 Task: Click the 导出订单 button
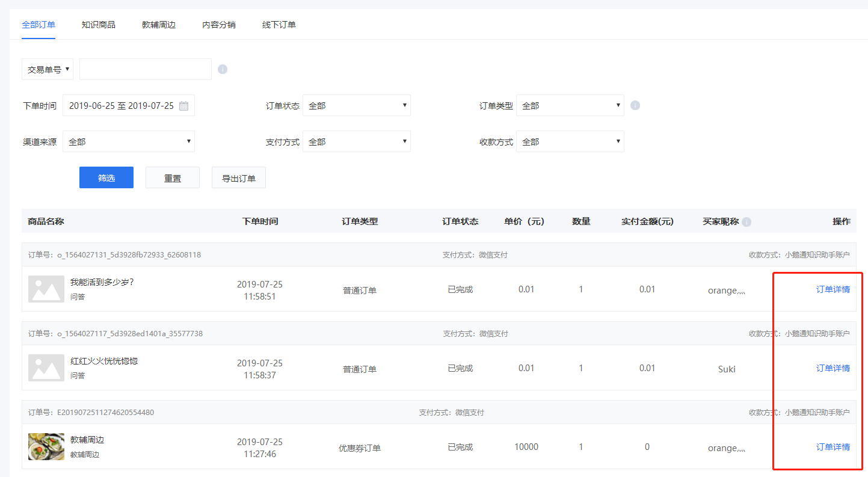pos(239,177)
